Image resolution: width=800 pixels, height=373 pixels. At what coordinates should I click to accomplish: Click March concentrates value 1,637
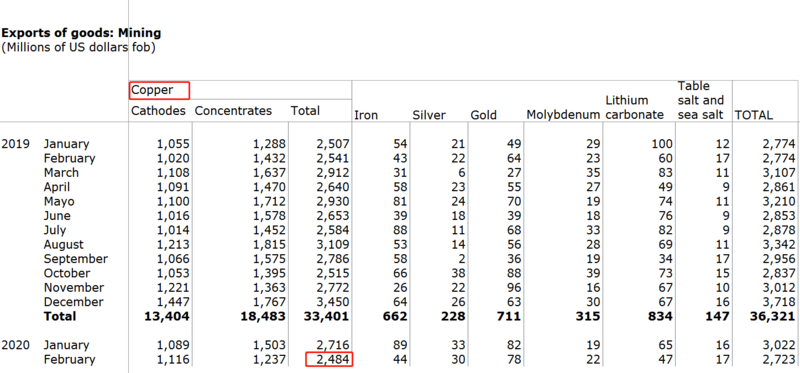tap(269, 172)
